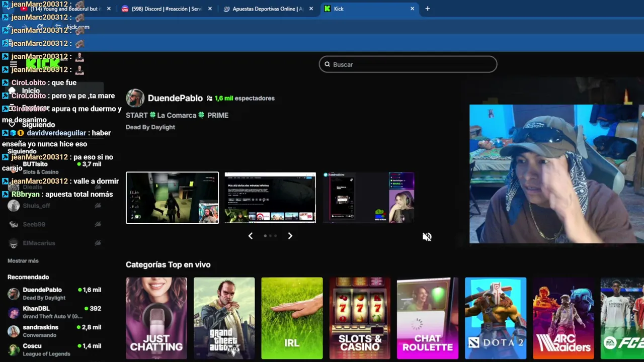Viewport: 644px width, 362px height.
Task: Open Coscu in Recomendado list
Action: click(x=54, y=349)
